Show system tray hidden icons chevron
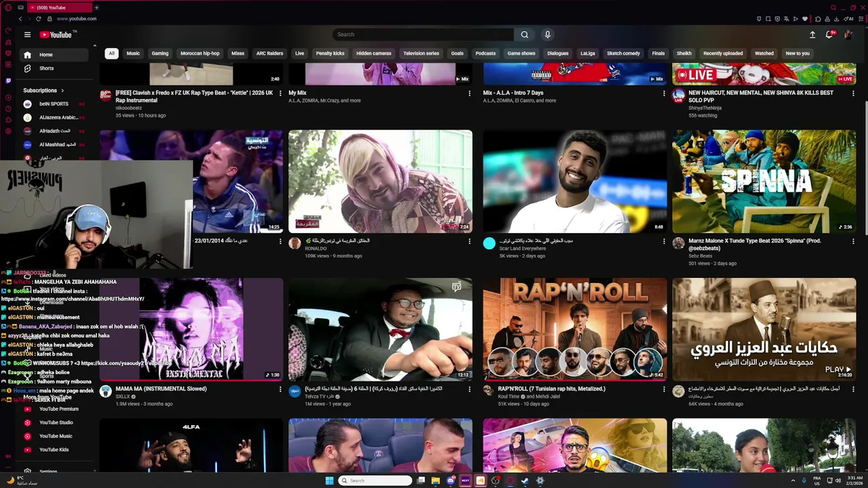Screen dimensions: 868x488 pyautogui.click(x=793, y=481)
